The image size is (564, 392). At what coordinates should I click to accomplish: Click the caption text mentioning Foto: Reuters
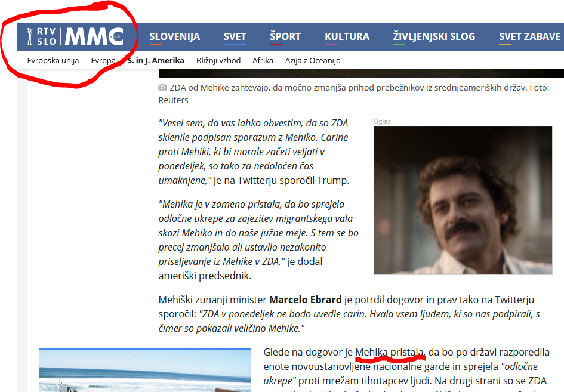coord(354,94)
